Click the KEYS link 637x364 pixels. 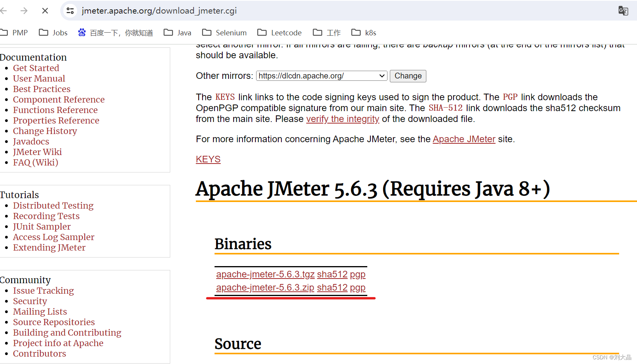tap(208, 159)
